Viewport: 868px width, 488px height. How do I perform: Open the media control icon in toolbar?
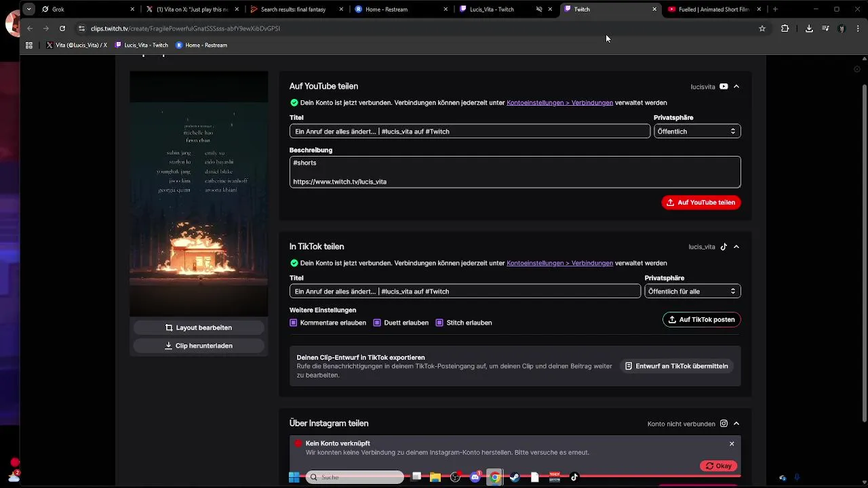(825, 28)
